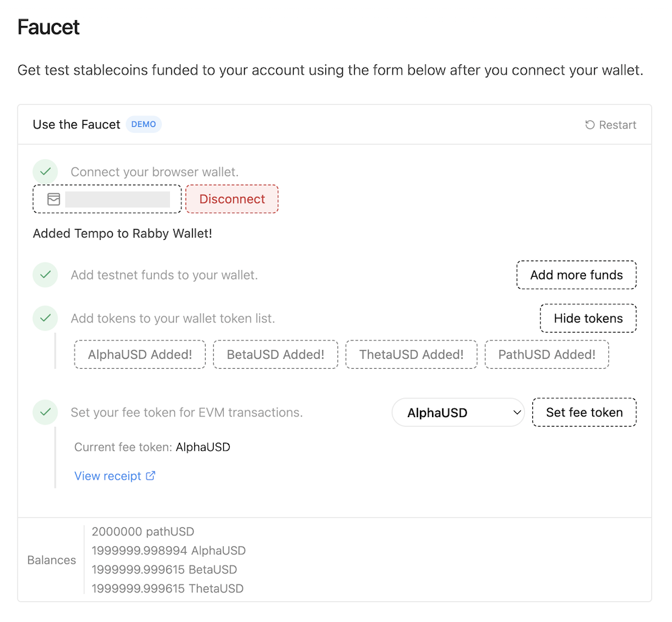Click the checkmark beside add tokens step
The height and width of the screenshot is (622, 672).
tap(45, 318)
